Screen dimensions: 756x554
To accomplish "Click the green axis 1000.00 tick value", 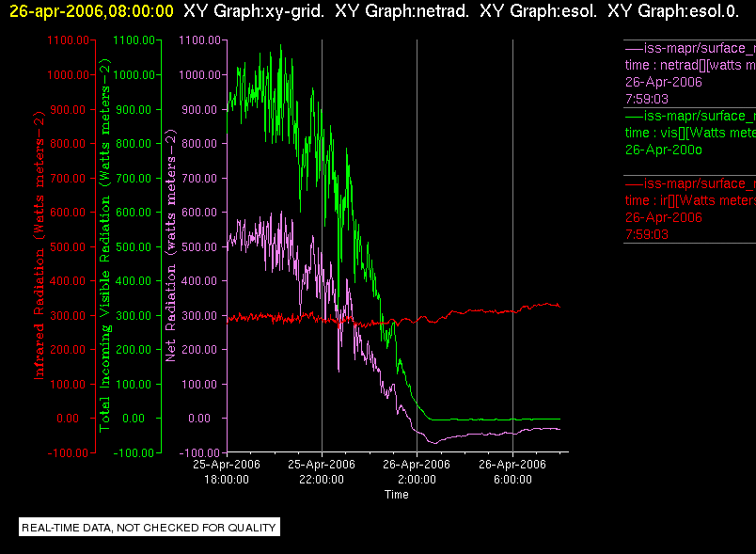I will 134,75.
